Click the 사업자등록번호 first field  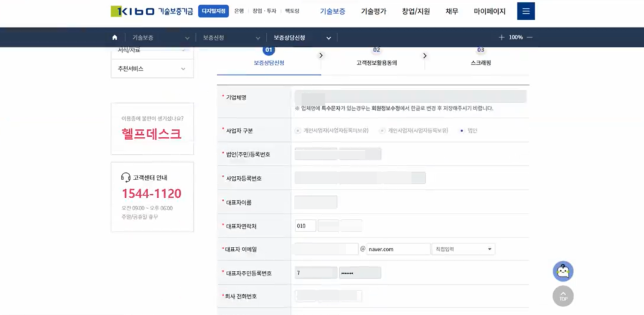pyautogui.click(x=316, y=178)
